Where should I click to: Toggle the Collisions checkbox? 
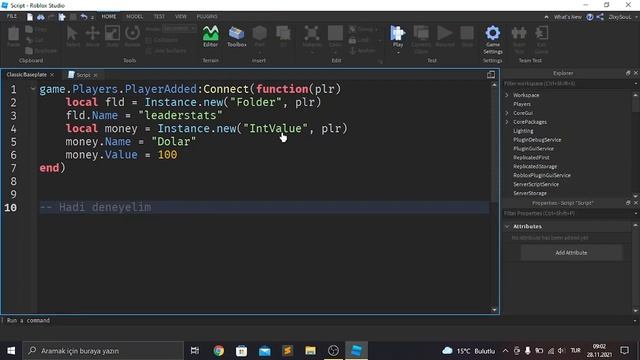[x=149, y=40]
